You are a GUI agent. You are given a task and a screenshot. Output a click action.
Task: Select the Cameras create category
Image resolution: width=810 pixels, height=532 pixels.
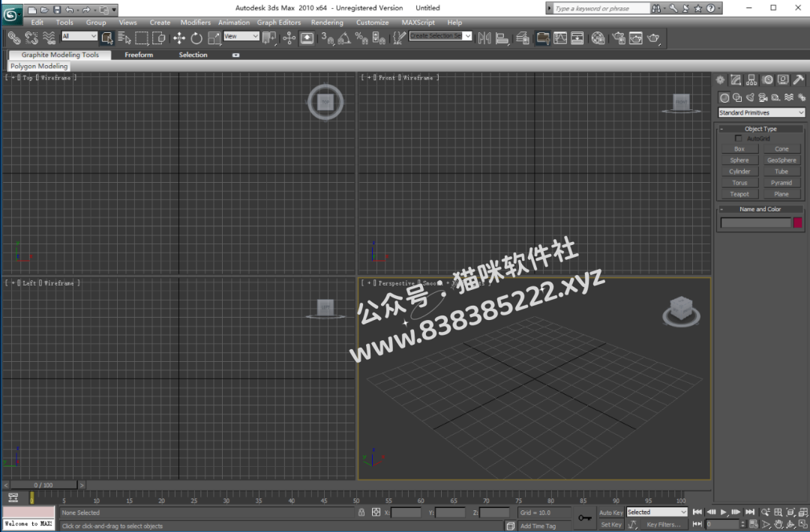(763, 97)
